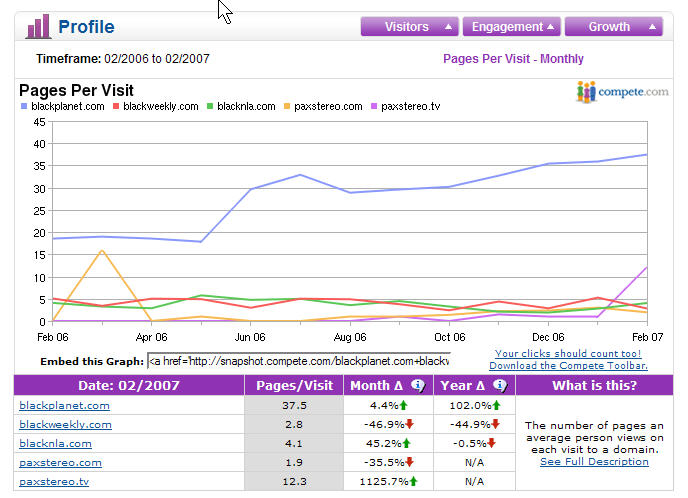This screenshot has height=498, width=688.
Task: Click the 37.5 pages/visit value
Action: [x=294, y=405]
